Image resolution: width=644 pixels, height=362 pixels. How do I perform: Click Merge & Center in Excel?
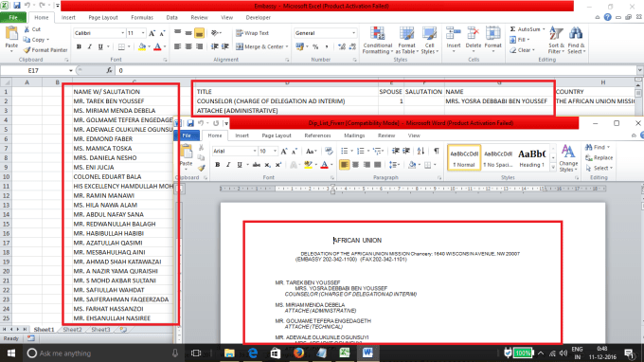tap(261, 46)
